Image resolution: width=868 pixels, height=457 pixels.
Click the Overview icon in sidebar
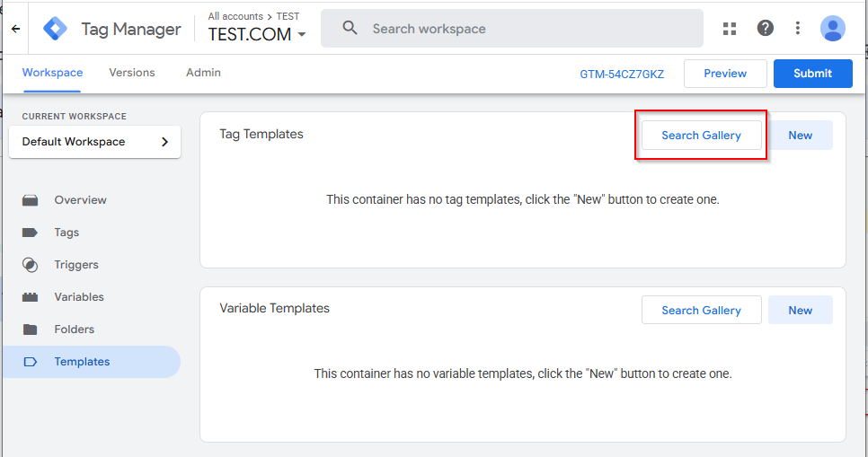(x=30, y=200)
